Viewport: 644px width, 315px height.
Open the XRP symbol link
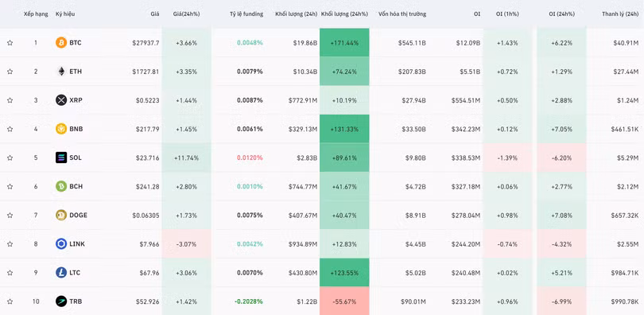[76, 100]
